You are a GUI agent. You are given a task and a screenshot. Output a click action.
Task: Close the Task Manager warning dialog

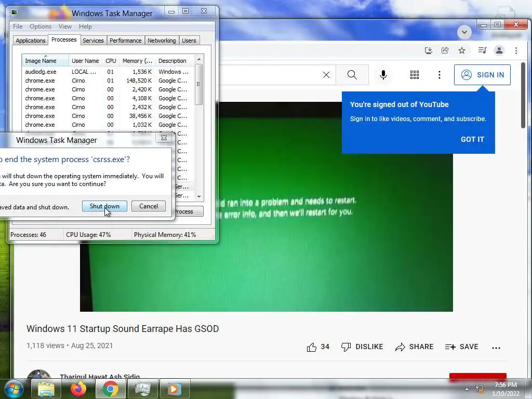point(164,137)
